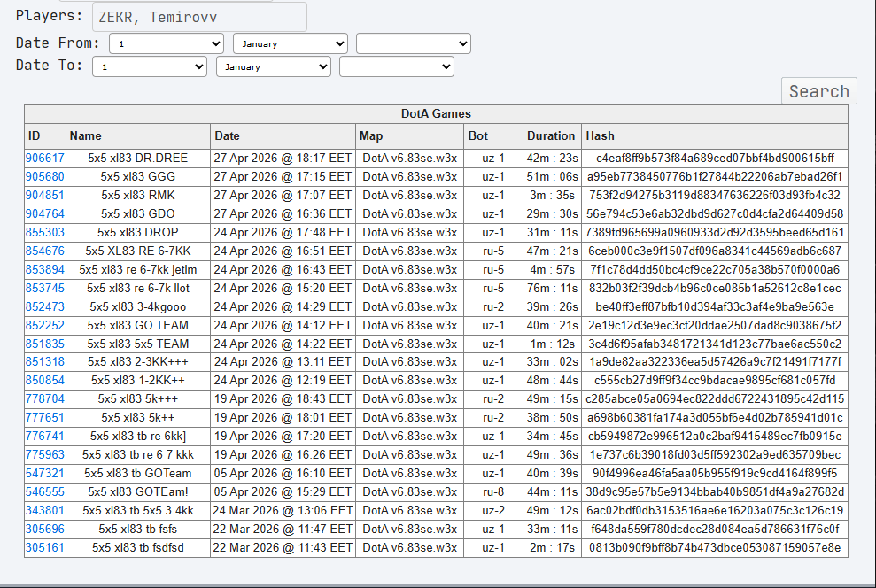Select hash 832b03f2f39dcb4b96c0ce085b1a52612c8e1cec
Viewport: 876px width, 588px height.
coord(715,288)
